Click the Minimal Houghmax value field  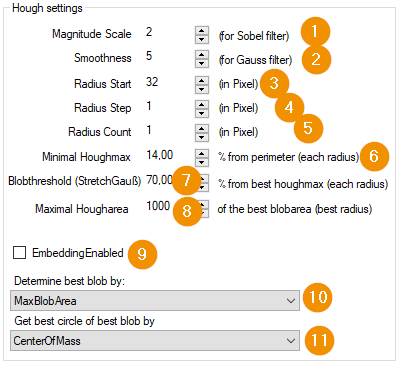click(x=169, y=155)
